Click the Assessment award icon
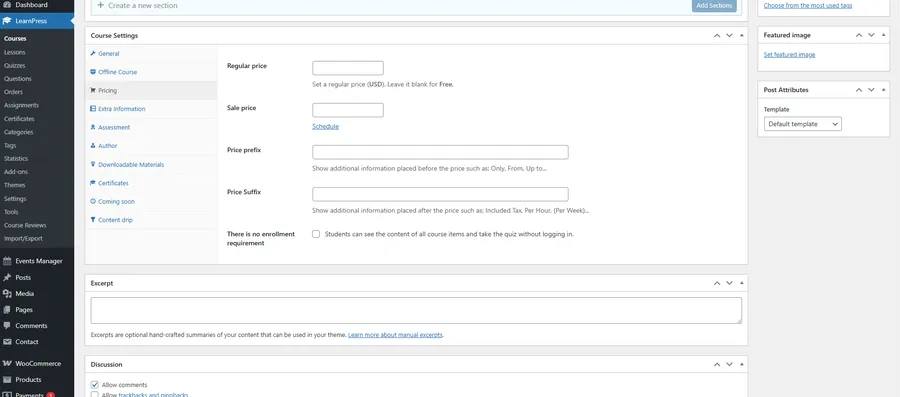The image size is (900, 397). [x=93, y=127]
